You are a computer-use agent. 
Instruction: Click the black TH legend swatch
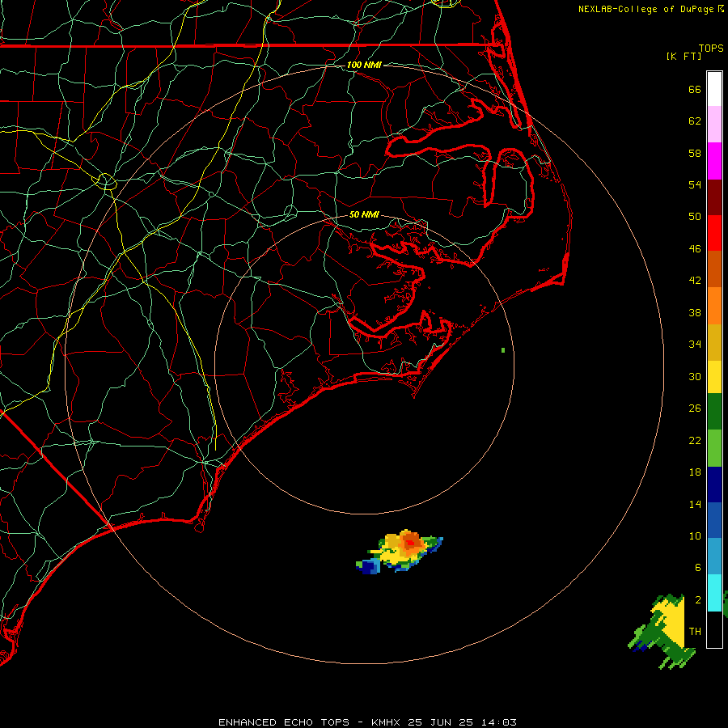[714, 629]
